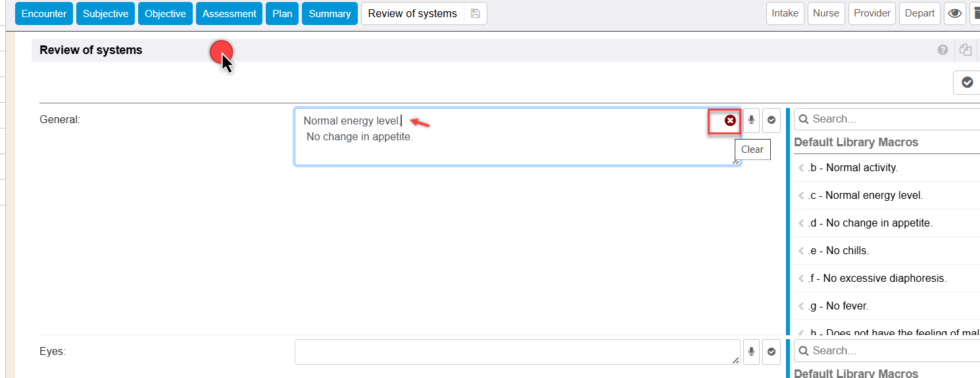Open the Assessment tab

(229, 14)
